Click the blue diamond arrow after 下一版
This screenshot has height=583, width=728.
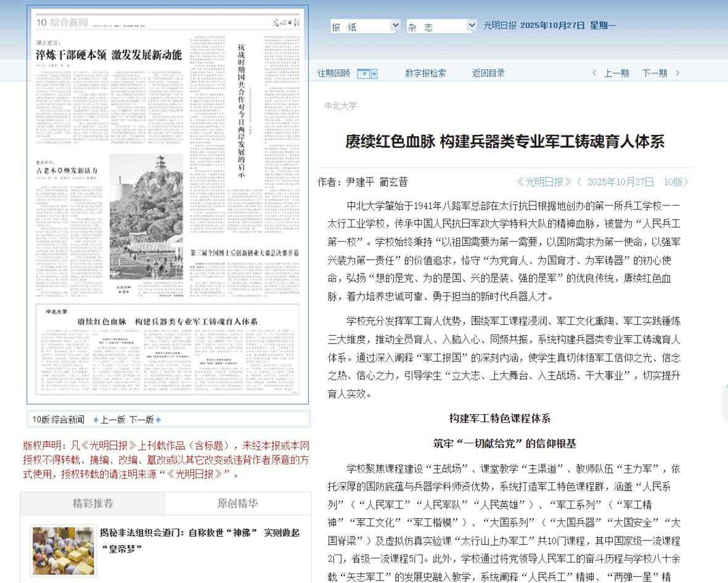(x=158, y=420)
